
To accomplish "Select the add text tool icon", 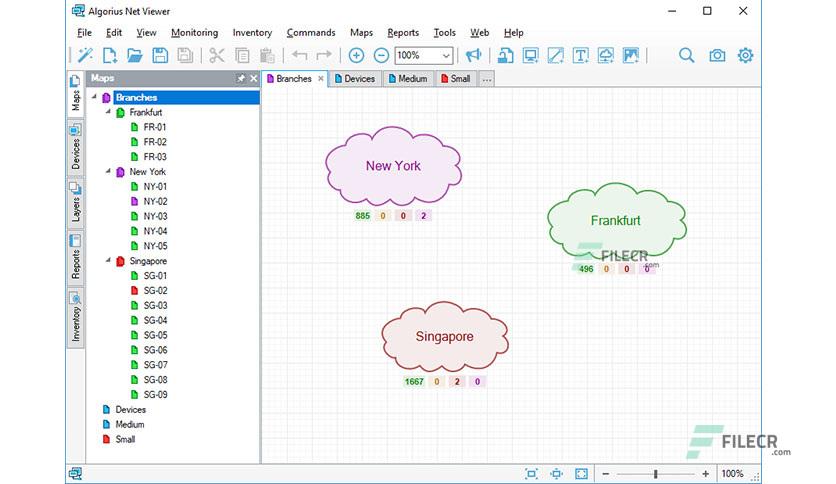I will tap(581, 55).
